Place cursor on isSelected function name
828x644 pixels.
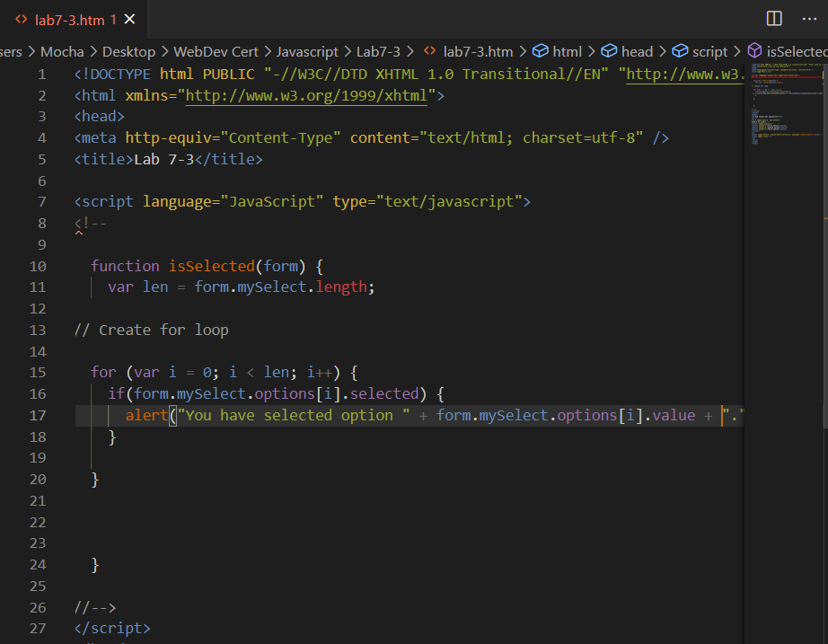[x=212, y=266]
